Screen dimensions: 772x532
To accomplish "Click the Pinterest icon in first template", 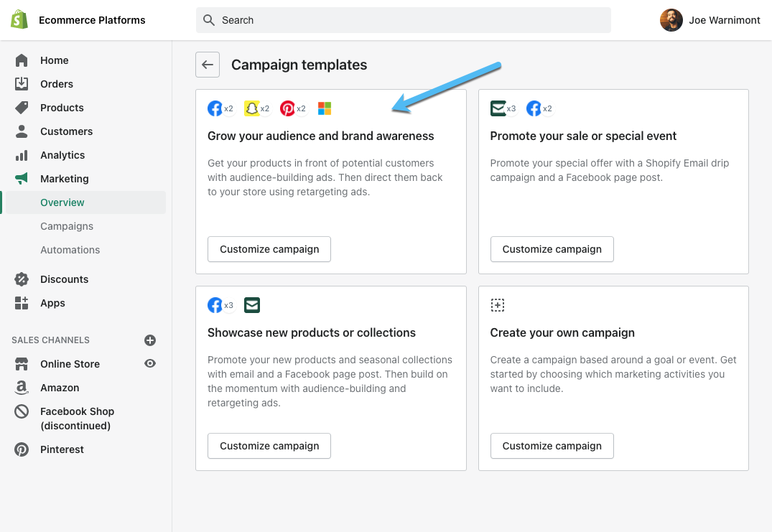I will pyautogui.click(x=287, y=108).
